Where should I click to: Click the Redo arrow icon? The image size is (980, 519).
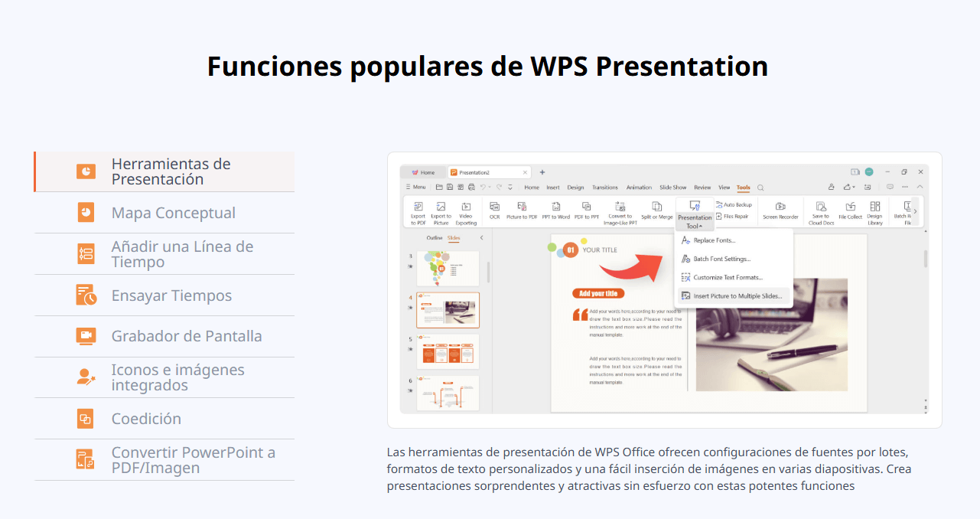tap(499, 187)
